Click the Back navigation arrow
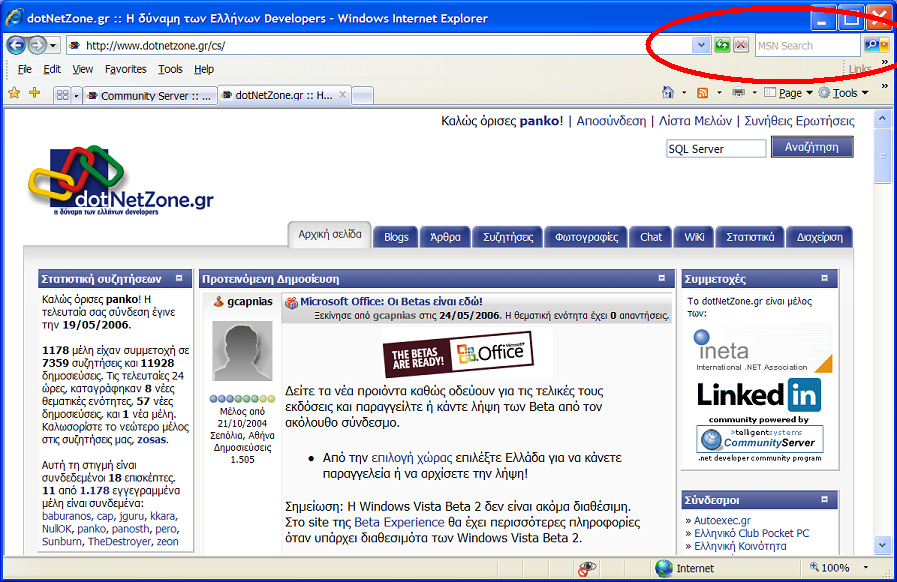This screenshot has height=582, width=897. click(16, 45)
